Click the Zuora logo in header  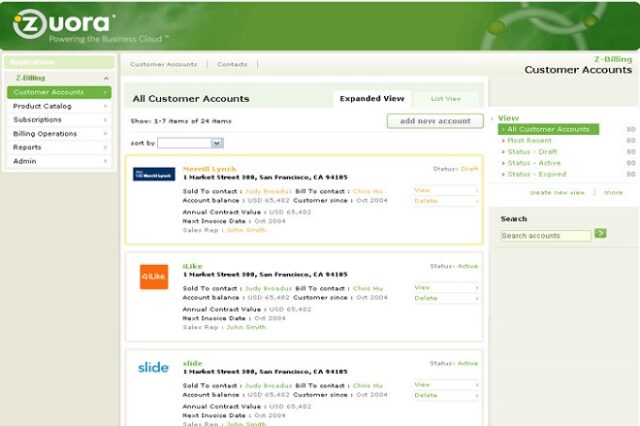pyautogui.click(x=63, y=24)
